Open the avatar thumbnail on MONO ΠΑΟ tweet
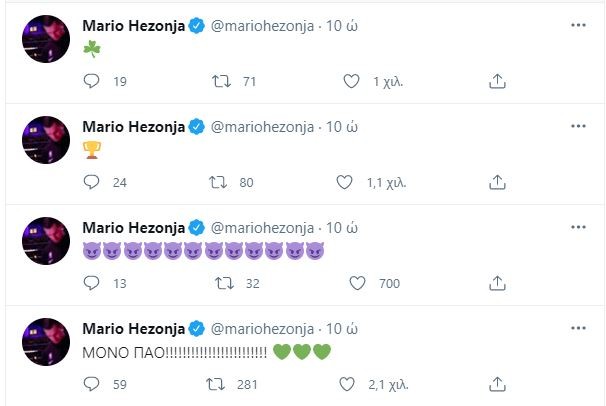Viewport: 606px width, 406px height. pos(46,340)
